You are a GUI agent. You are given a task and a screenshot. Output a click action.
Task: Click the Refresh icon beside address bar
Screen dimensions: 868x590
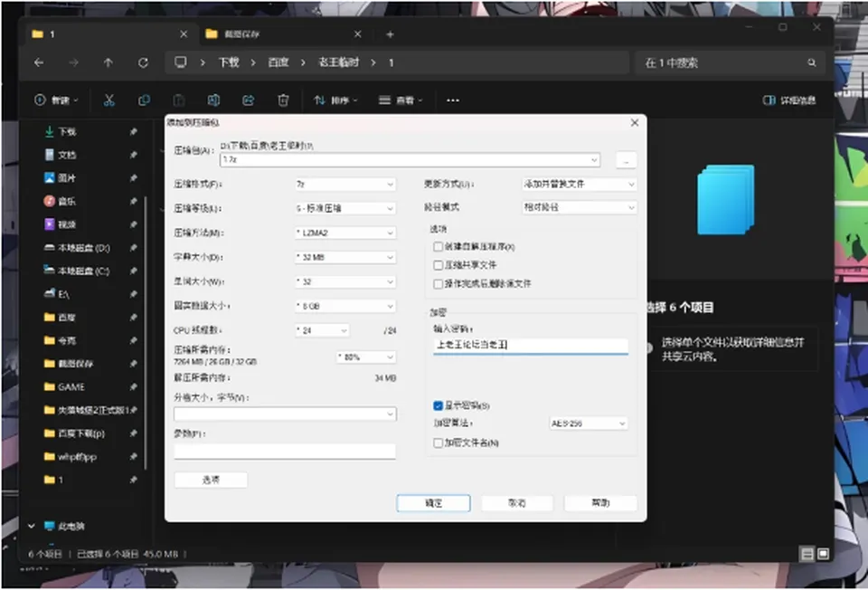point(143,62)
